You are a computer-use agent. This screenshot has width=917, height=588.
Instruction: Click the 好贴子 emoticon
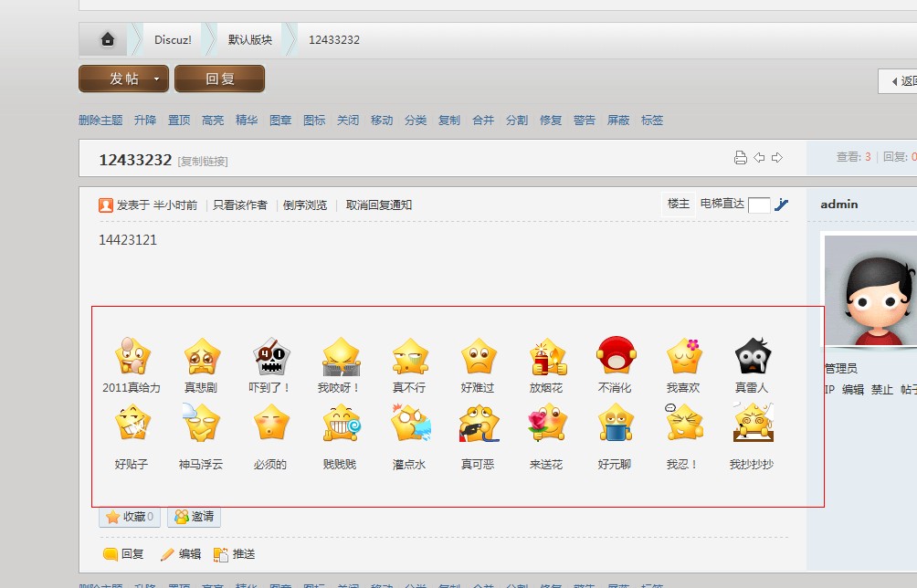(132, 423)
